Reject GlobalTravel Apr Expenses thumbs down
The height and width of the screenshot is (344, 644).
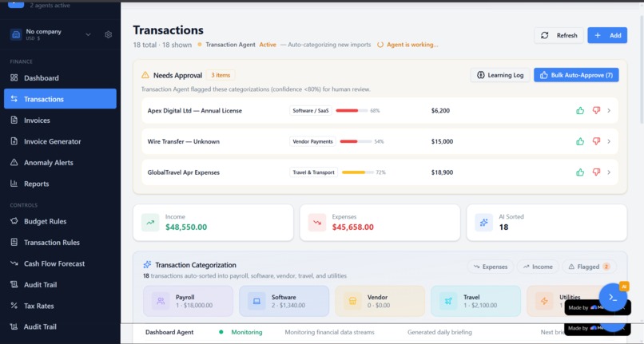coord(596,172)
